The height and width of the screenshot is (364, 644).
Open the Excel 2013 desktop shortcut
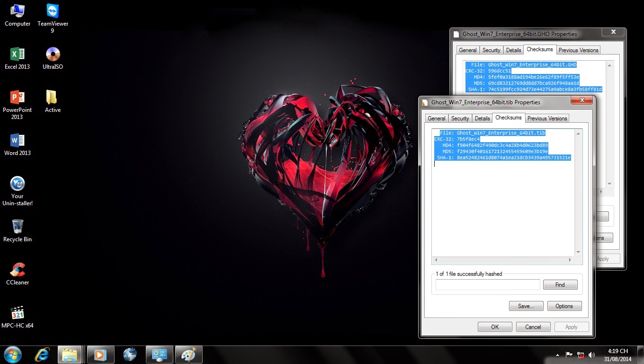click(x=18, y=54)
